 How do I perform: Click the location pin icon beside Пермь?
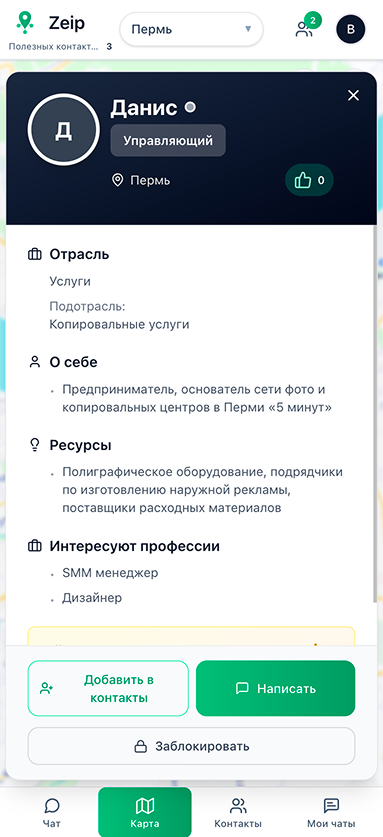pos(118,180)
